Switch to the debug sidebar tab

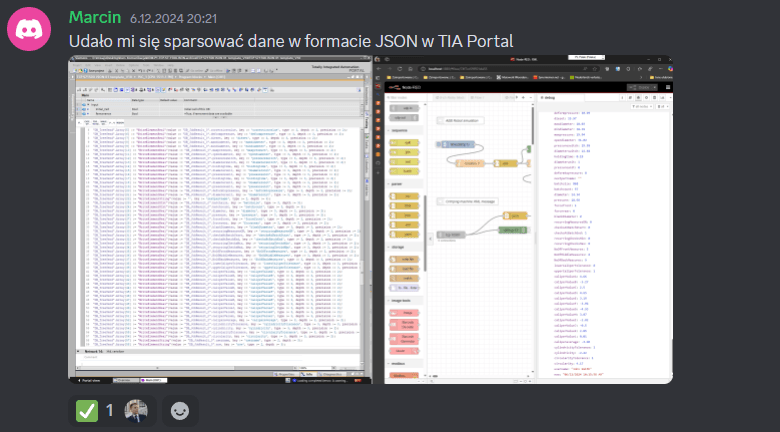click(549, 97)
